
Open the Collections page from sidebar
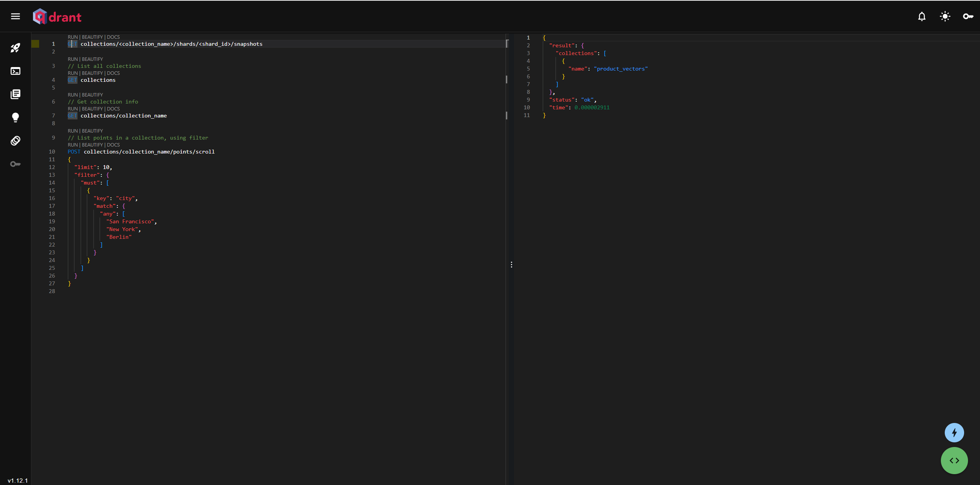point(15,94)
